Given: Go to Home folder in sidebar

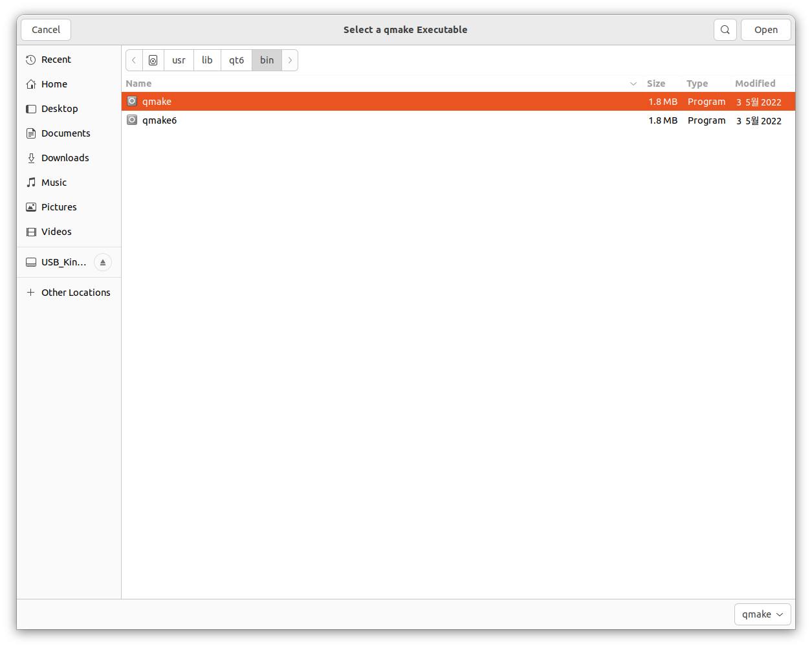Looking at the screenshot, I should click(x=69, y=84).
